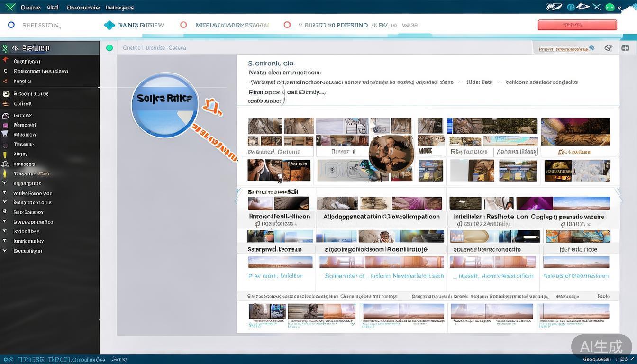Viewport: 637px width, 364px height.
Task: Click the blue circular P icon in title bar
Action: point(571,7)
